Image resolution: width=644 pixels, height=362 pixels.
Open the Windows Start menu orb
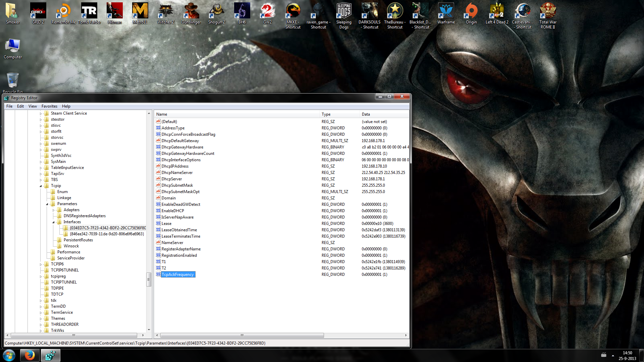point(9,355)
